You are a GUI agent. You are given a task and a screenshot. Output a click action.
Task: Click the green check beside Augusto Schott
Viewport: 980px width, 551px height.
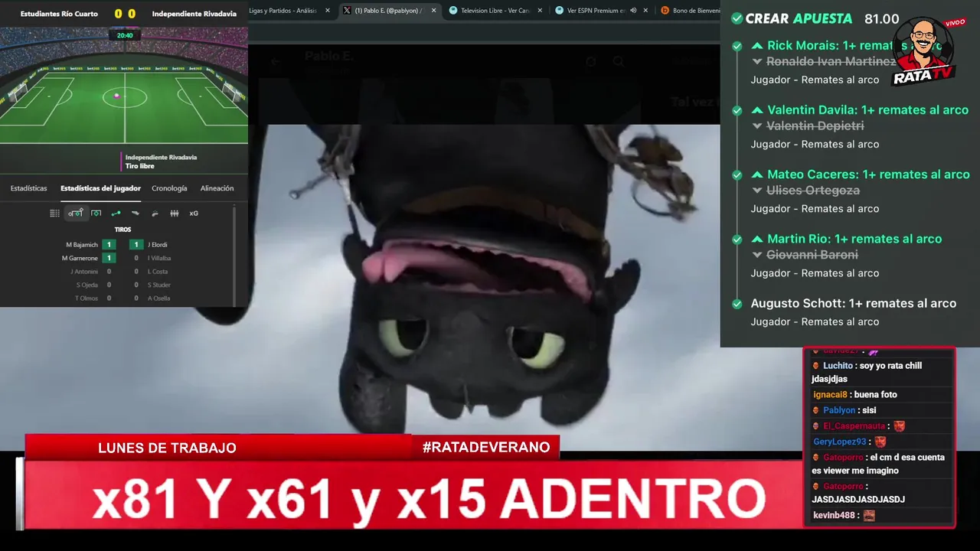pos(737,303)
